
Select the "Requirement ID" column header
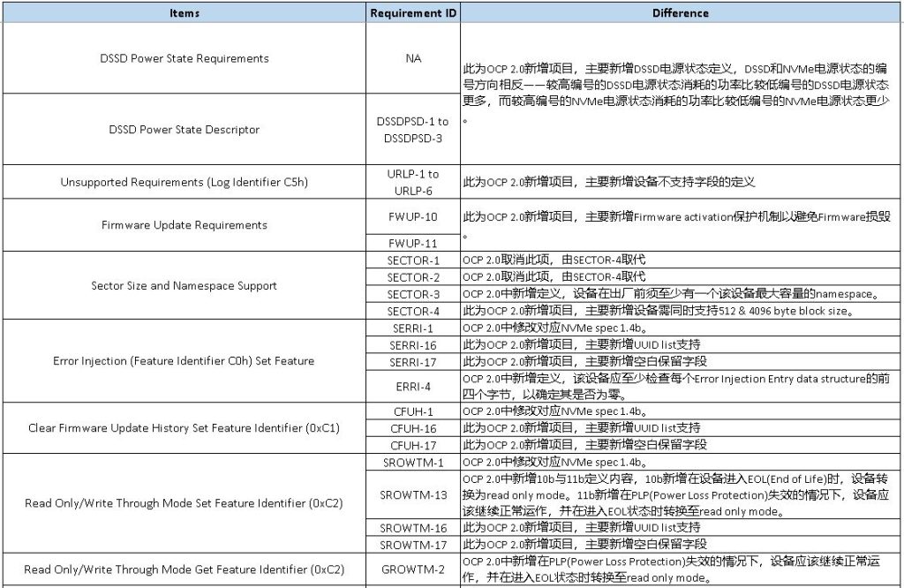pos(412,12)
